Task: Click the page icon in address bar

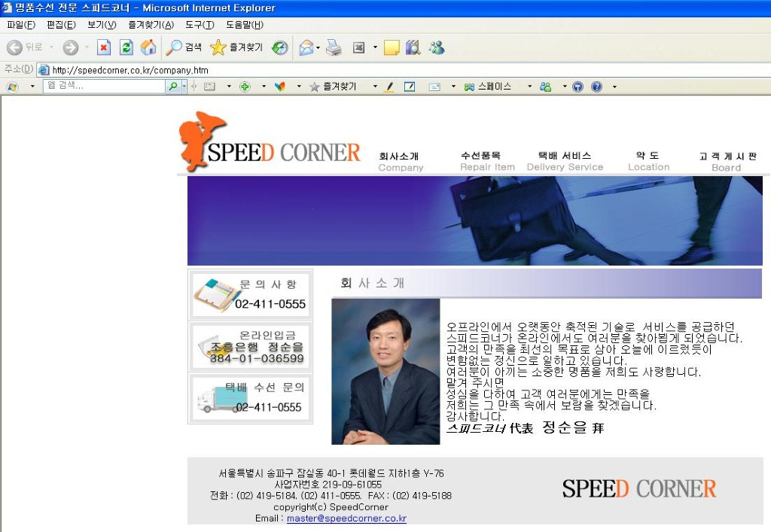Action: [44, 70]
